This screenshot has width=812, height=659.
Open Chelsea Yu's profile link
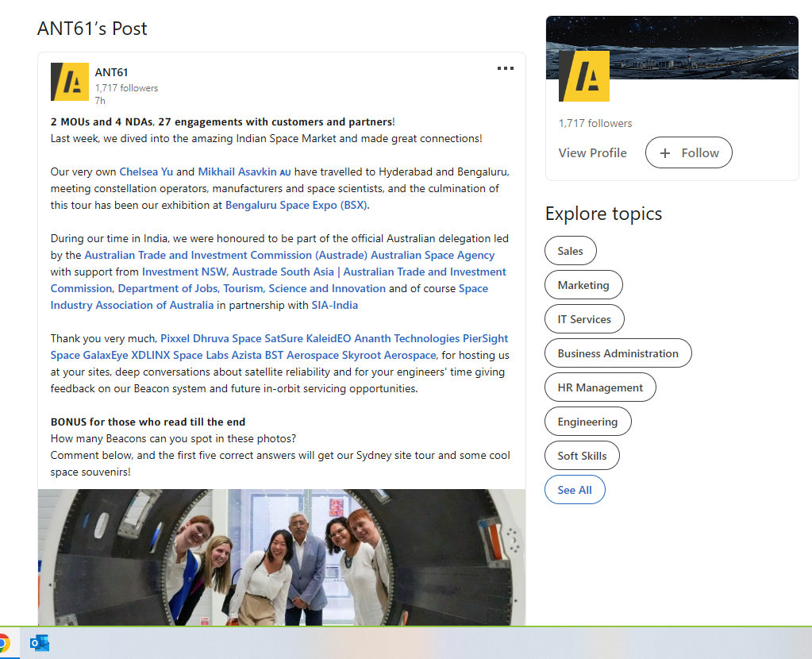(x=146, y=172)
